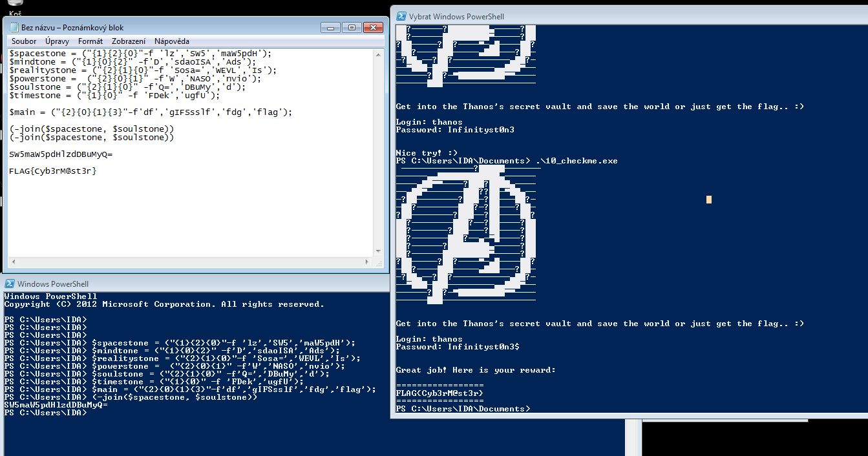Click Notepad's horizontal scrollbar right arrow
The image size is (868, 456).
click(368, 262)
